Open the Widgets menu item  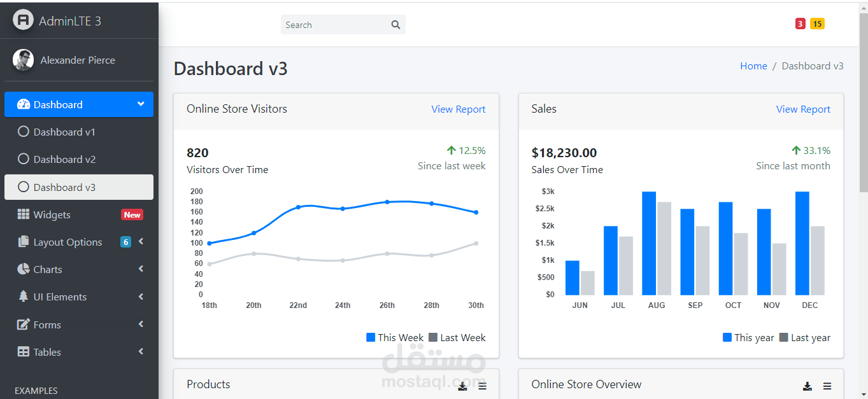click(x=79, y=214)
